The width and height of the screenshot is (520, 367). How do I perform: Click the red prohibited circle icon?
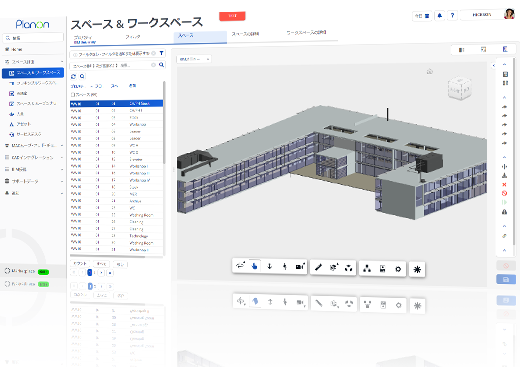coord(504,193)
